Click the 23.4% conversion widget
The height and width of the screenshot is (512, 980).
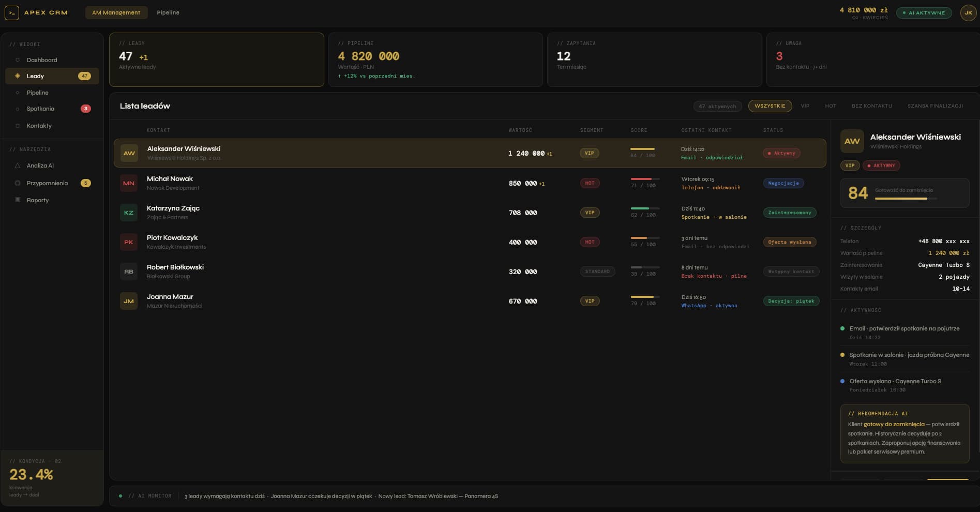[x=52, y=478]
